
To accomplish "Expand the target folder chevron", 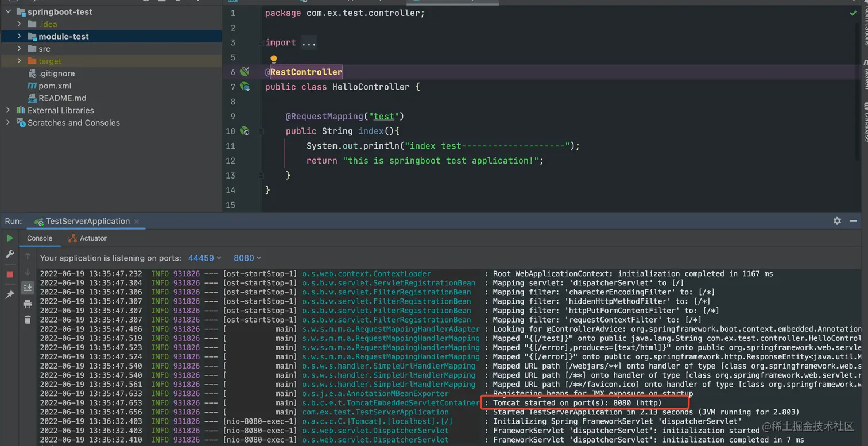I will click(19, 61).
